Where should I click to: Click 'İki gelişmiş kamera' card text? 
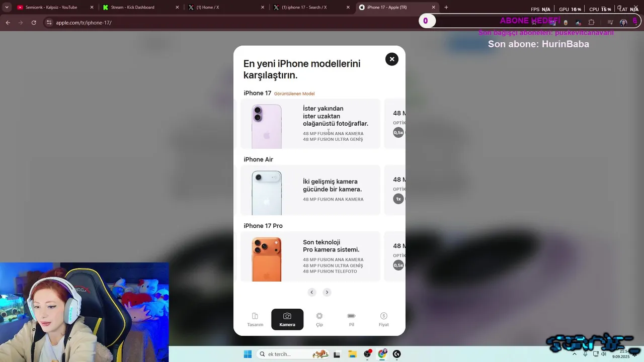tap(332, 186)
